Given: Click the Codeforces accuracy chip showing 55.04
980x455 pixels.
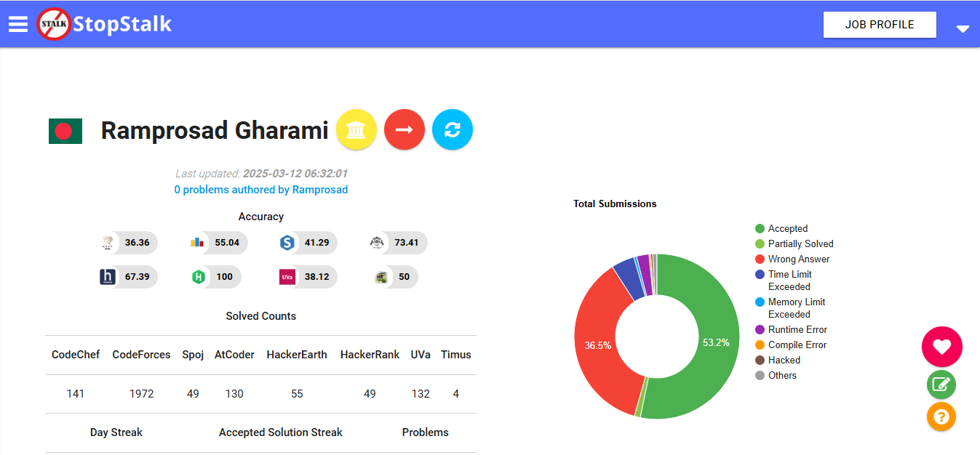Looking at the screenshot, I should tap(218, 243).
